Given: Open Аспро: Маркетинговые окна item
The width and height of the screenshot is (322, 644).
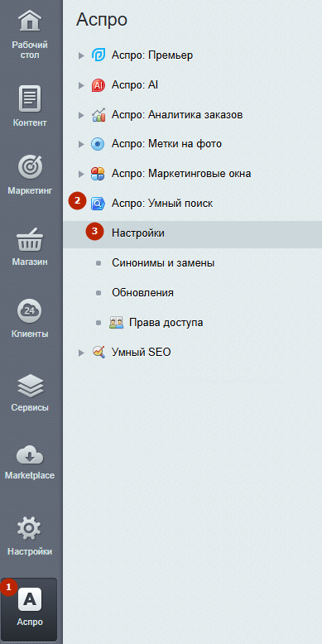Looking at the screenshot, I should point(181,174).
